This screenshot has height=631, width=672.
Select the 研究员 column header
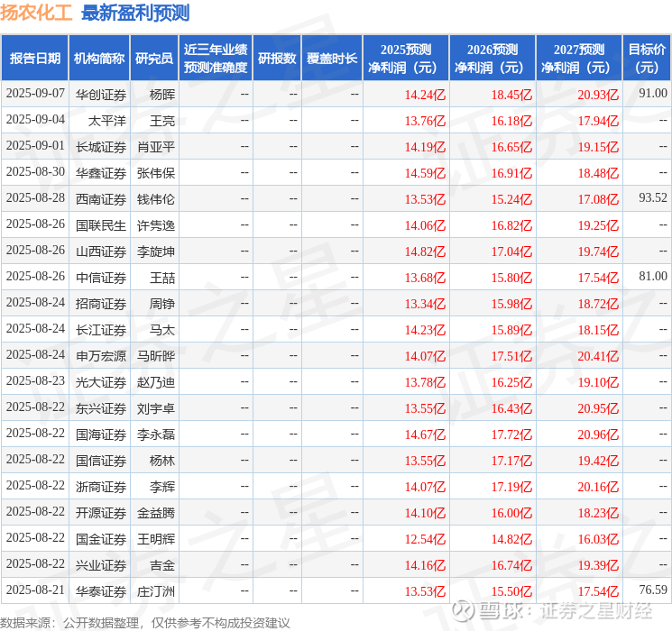[154, 59]
